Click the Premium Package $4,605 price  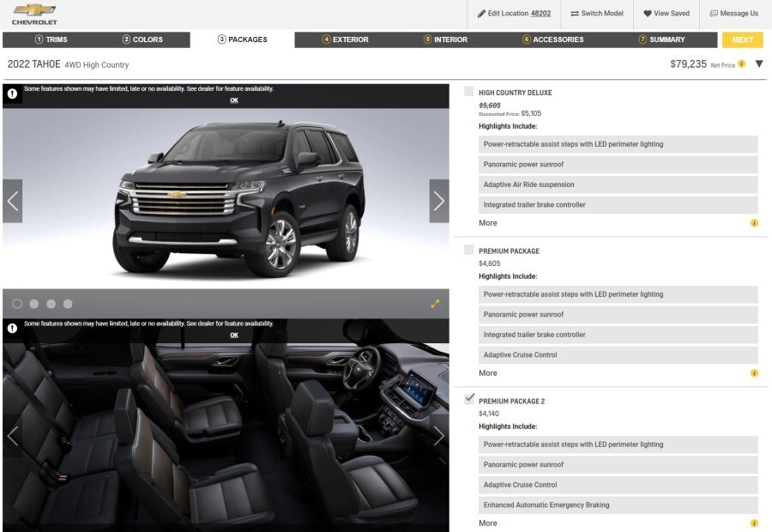point(490,264)
